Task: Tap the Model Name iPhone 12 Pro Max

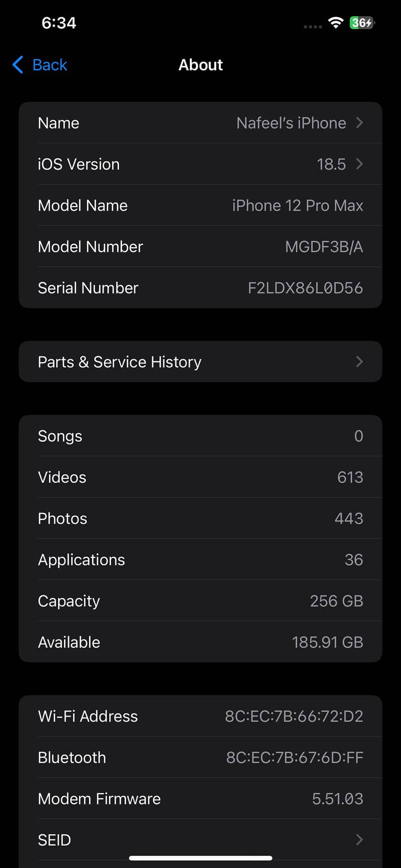Action: point(298,206)
